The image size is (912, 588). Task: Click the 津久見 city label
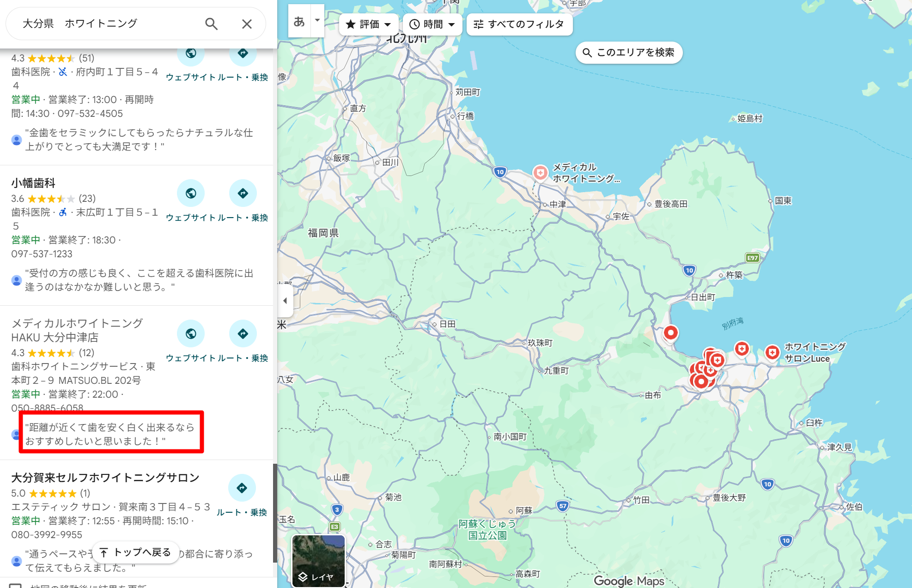point(839,447)
